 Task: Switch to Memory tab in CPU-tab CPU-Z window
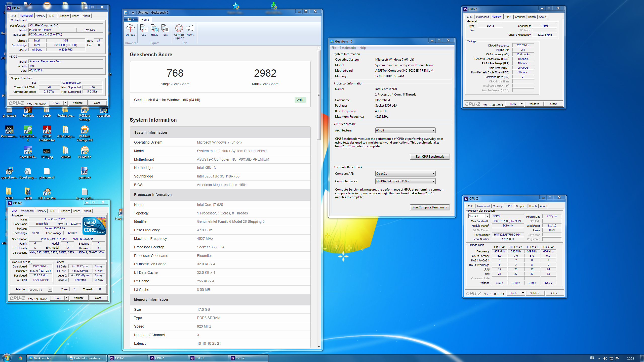[41, 211]
